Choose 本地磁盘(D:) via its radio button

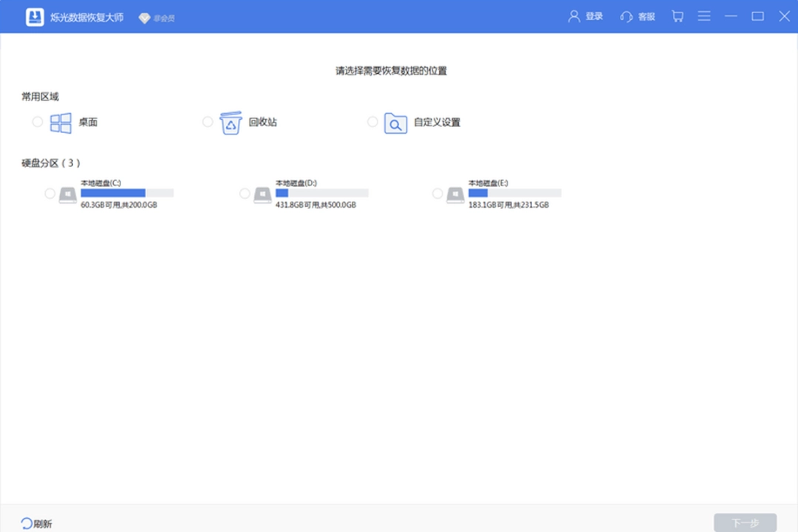245,194
